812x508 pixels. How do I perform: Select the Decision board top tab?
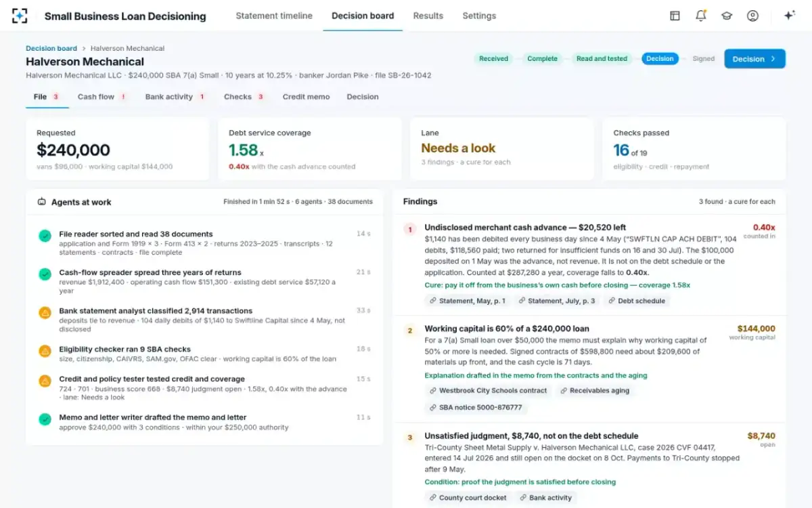tap(363, 16)
